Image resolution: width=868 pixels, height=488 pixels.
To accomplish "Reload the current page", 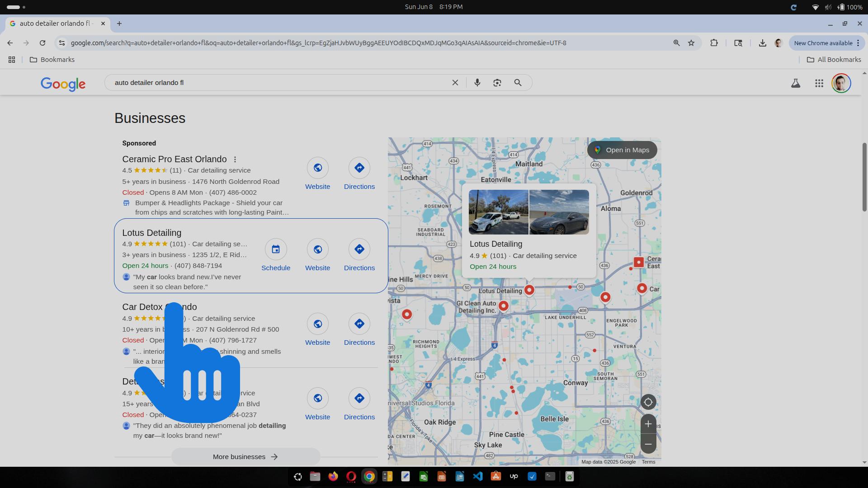I will 42,43.
